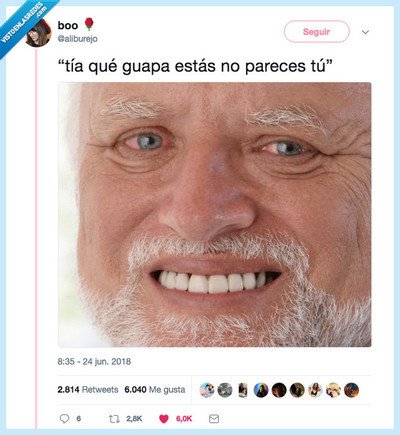Open the boo profile avatar
400x435 pixels.
pyautogui.click(x=38, y=34)
